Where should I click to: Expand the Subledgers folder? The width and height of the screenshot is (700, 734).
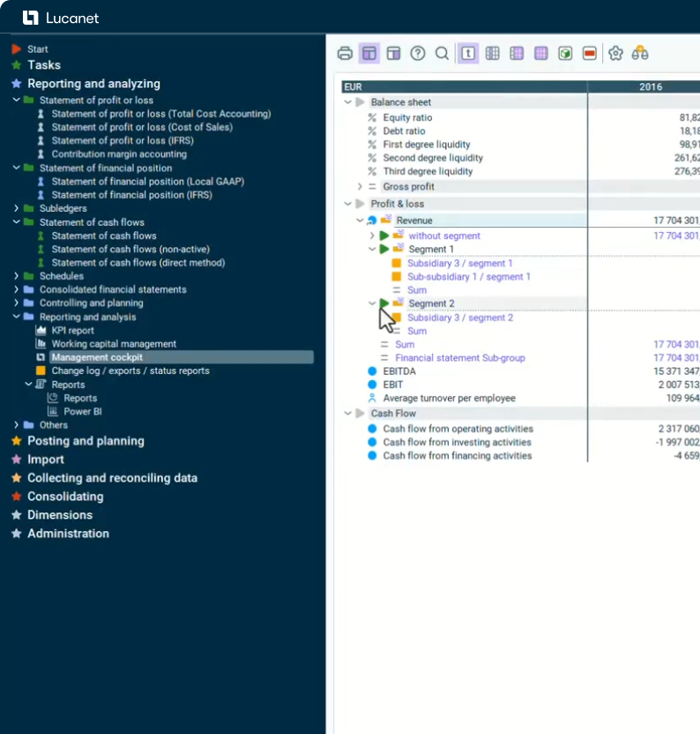point(17,209)
